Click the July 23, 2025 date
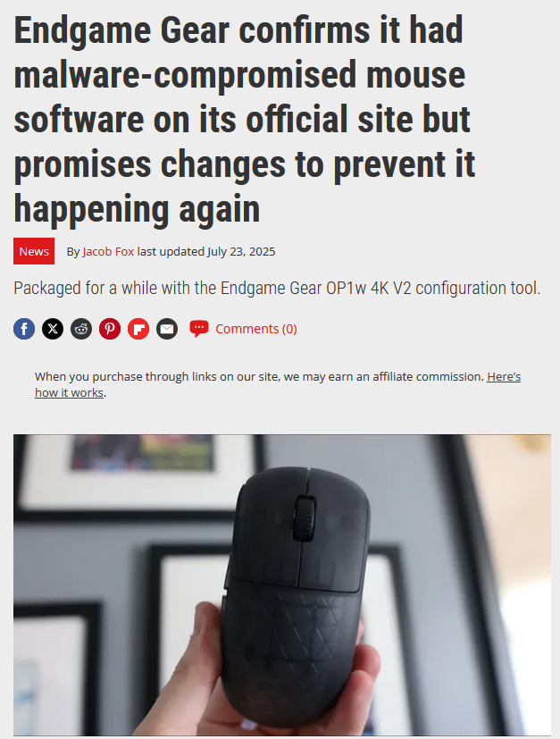The image size is (560, 739). 241,252
